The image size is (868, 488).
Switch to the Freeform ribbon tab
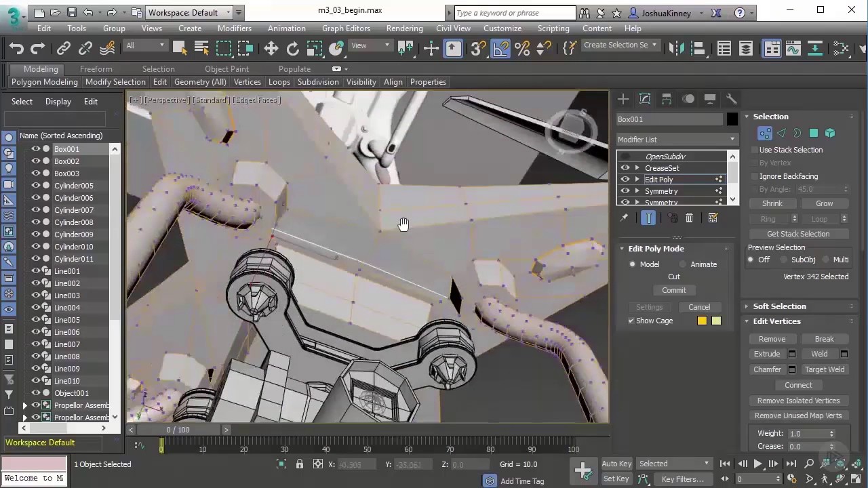point(96,69)
